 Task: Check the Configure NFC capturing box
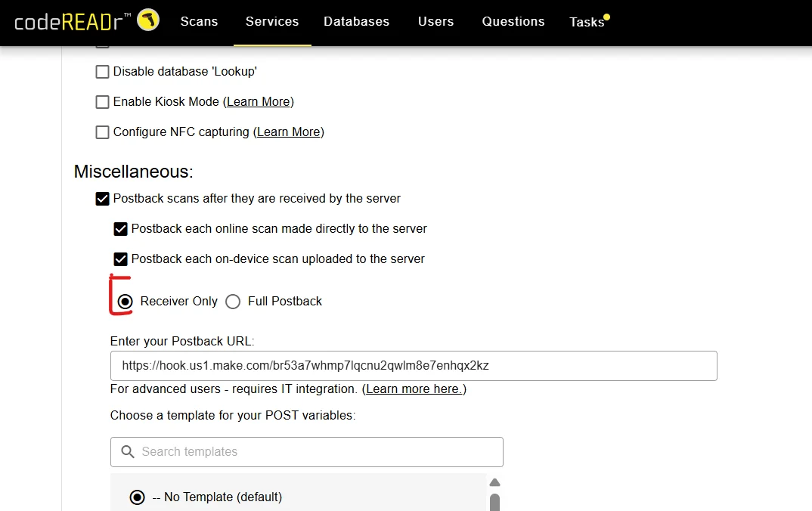coord(103,132)
